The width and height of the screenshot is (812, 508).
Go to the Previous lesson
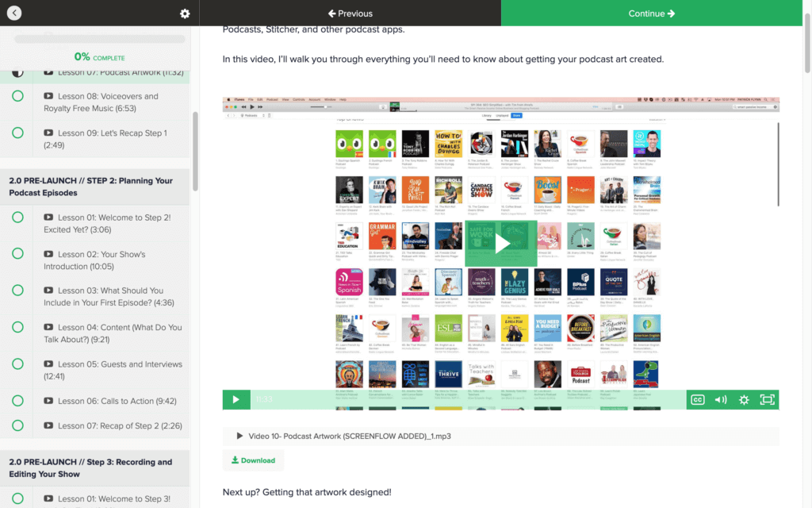pos(350,13)
